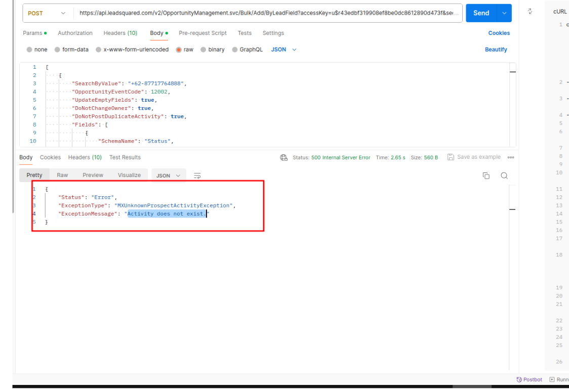Open the Pre-request Script tab

pos(202,33)
